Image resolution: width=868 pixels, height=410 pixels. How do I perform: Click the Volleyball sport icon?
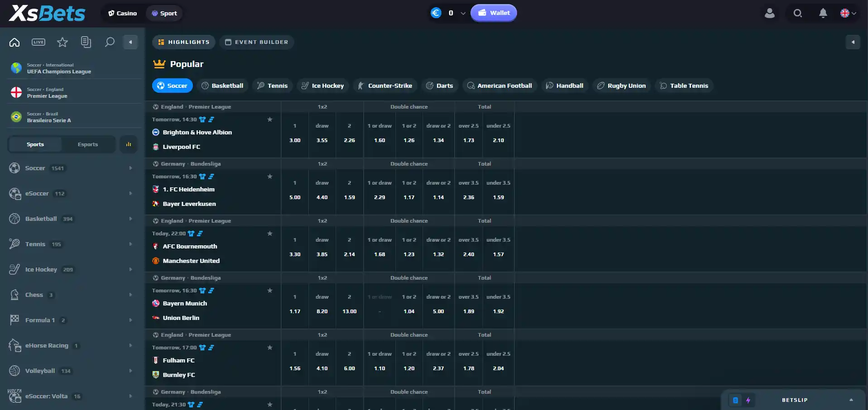(14, 371)
